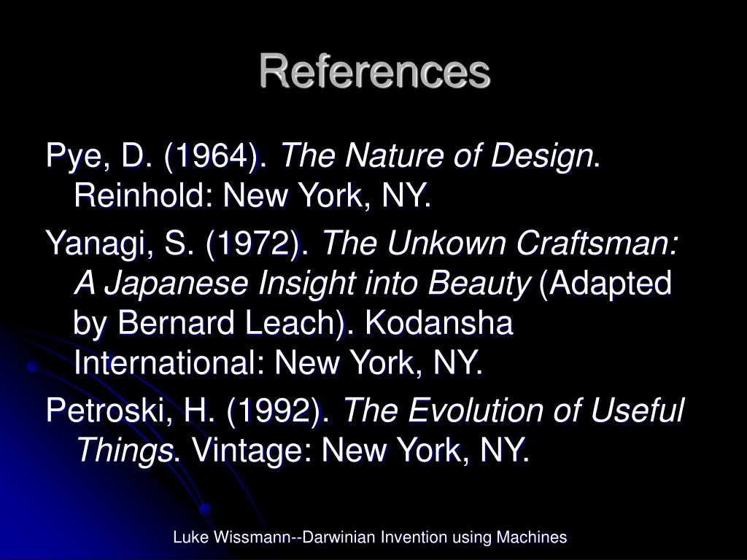Click "Yanagi, S. (1972). The Unkown Craftsman:"
This screenshot has width=747, height=560.
362,244
